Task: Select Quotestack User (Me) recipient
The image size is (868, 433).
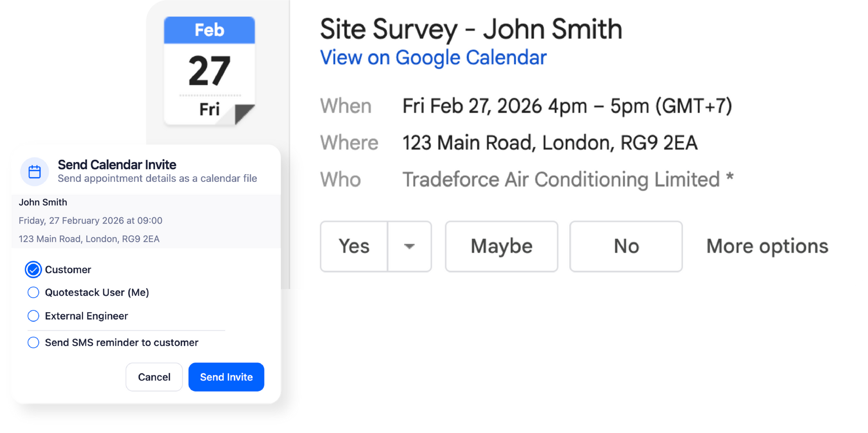Action: tap(33, 293)
